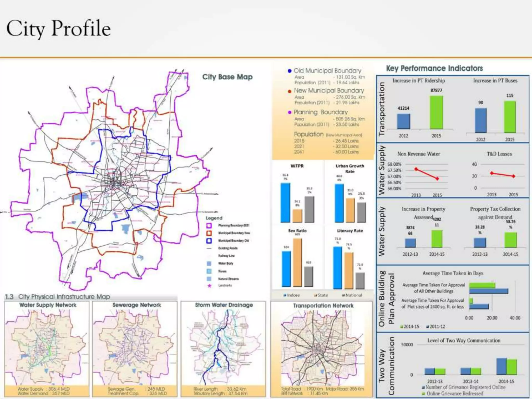Viewport: 532px width, 399px height.
Task: Click the Online Grievance Redressed legend marker
Action: pos(423,394)
